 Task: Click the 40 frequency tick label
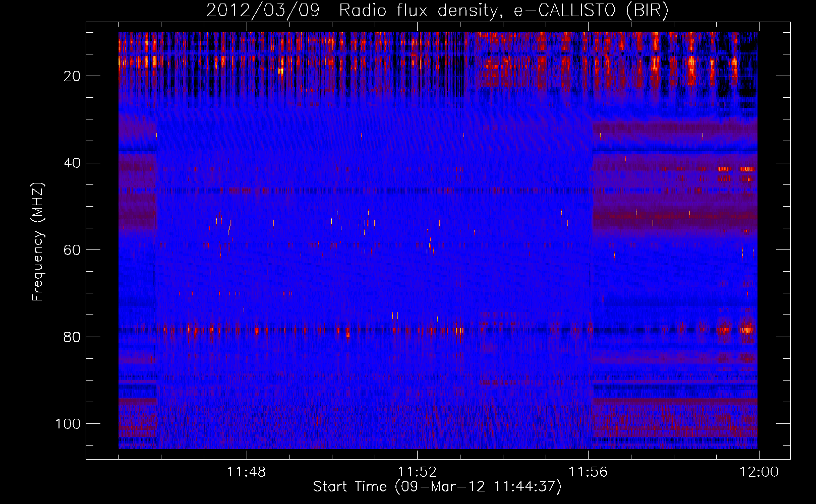tap(72, 163)
